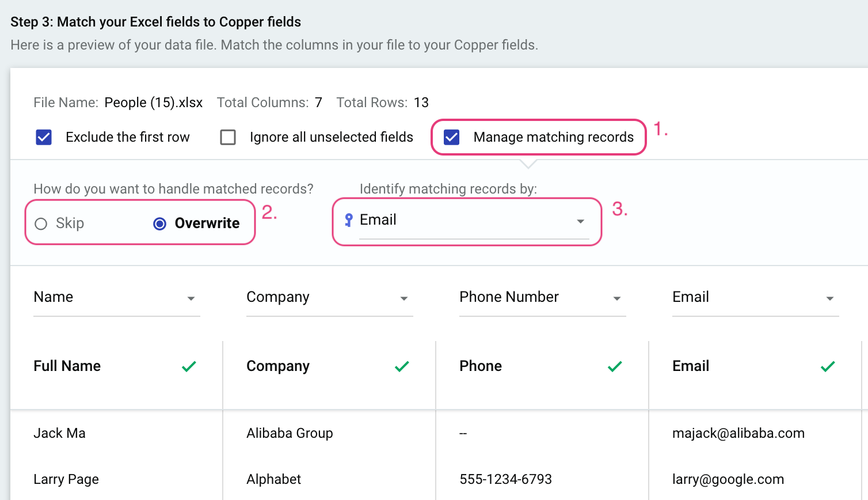
Task: Enable Ignore all unselected fields checkbox
Action: pos(228,137)
